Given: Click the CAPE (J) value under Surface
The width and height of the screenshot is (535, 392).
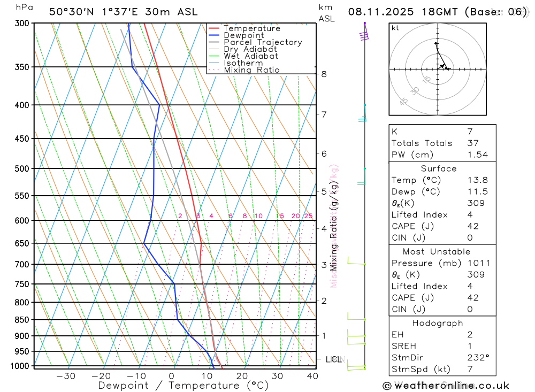Looking at the screenshot, I should [x=473, y=226].
